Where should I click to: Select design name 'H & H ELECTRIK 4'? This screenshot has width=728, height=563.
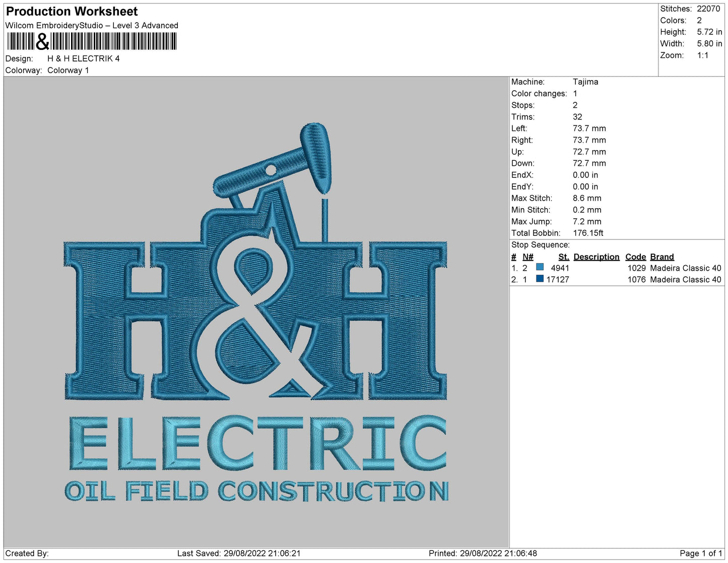(x=84, y=58)
